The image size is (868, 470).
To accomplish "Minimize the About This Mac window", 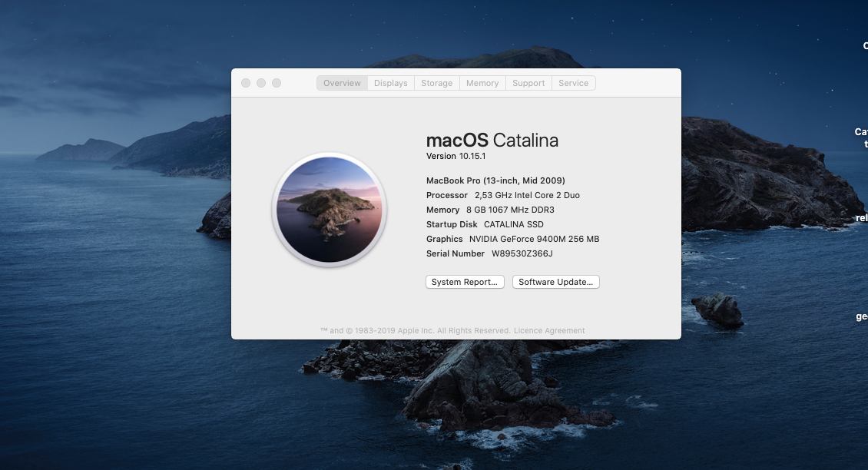I will [261, 83].
